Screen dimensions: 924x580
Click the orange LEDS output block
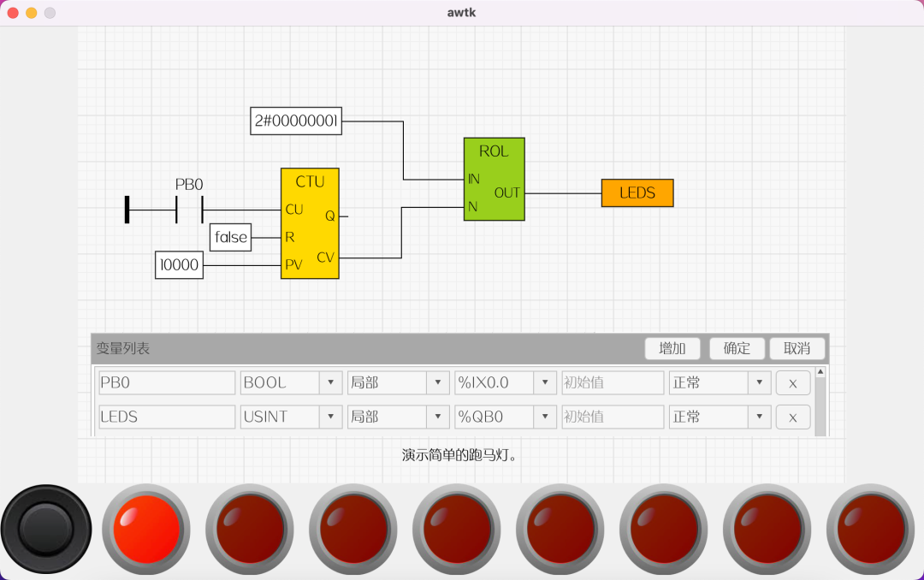[x=637, y=192]
